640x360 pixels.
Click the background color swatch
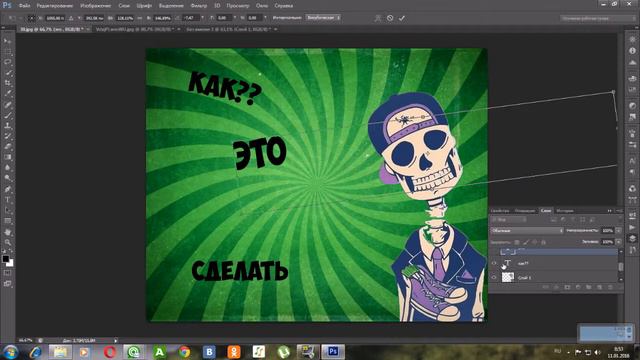[11, 264]
